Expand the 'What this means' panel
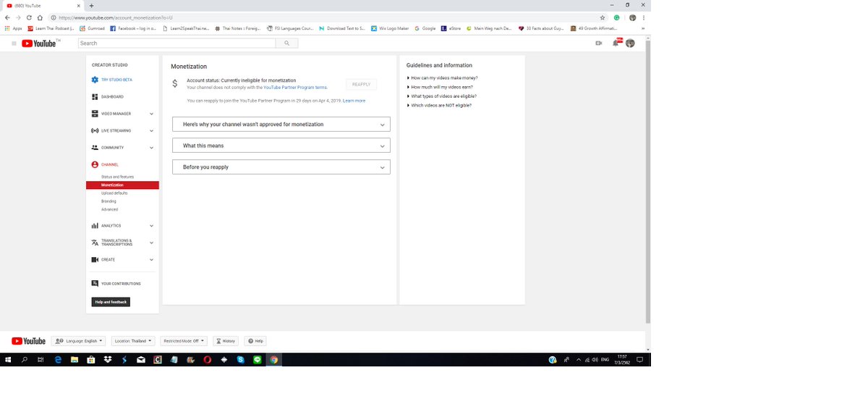Image resolution: width=868 pixels, height=399 pixels. click(x=281, y=146)
